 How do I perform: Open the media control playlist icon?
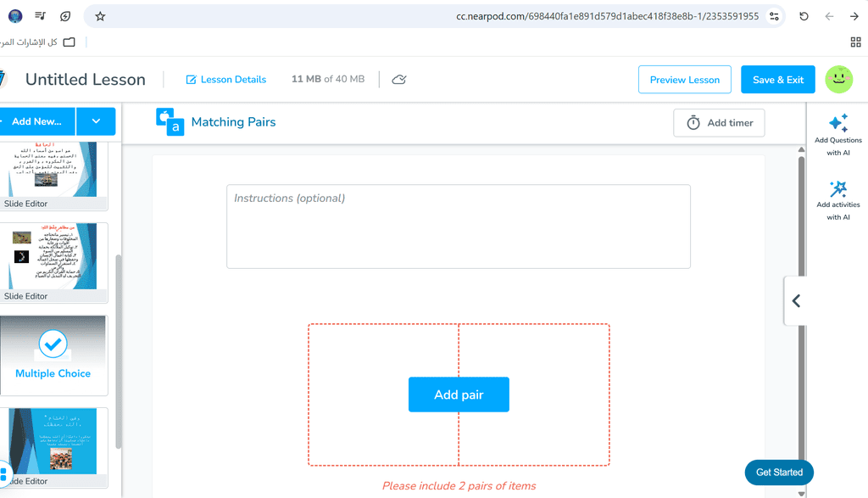40,16
